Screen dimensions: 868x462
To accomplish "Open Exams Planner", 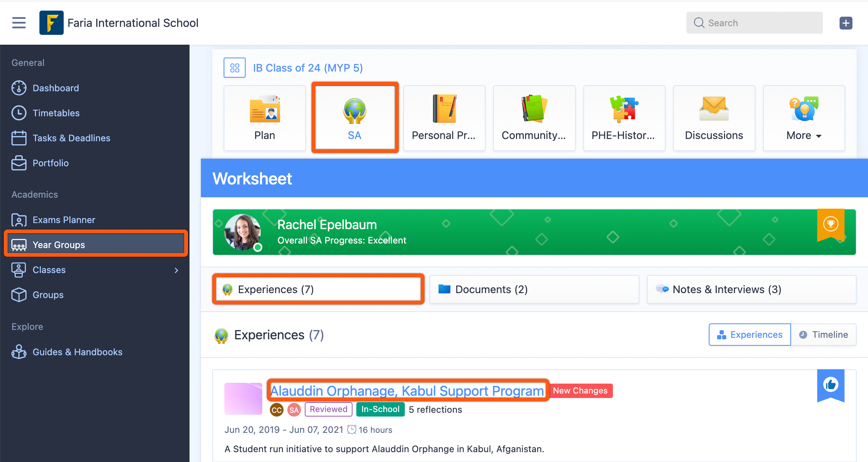I will pyautogui.click(x=64, y=220).
